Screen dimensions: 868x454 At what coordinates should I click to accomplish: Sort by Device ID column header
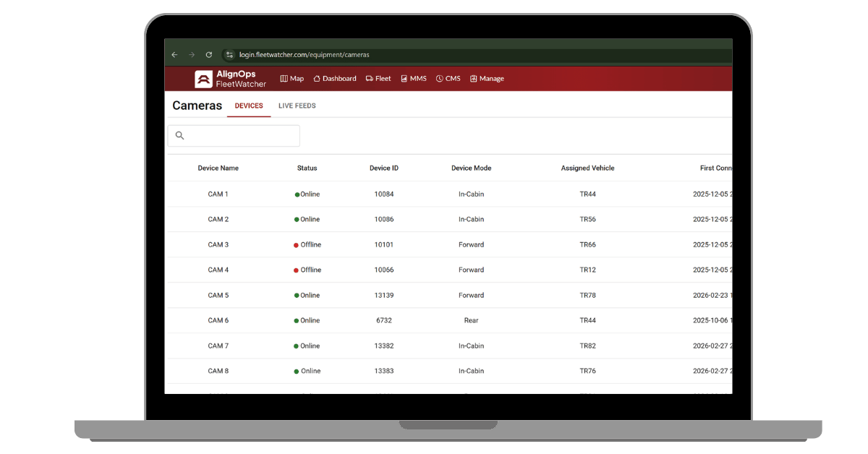pos(384,168)
